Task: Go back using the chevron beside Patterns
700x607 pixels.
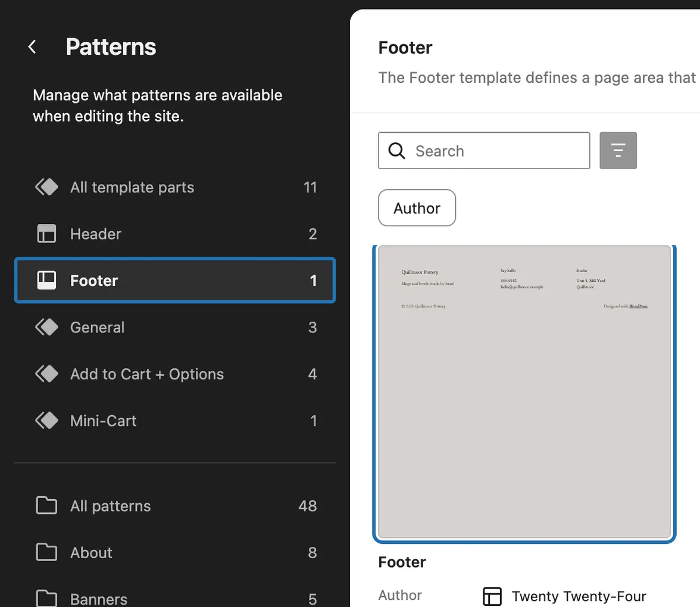Action: [32, 46]
